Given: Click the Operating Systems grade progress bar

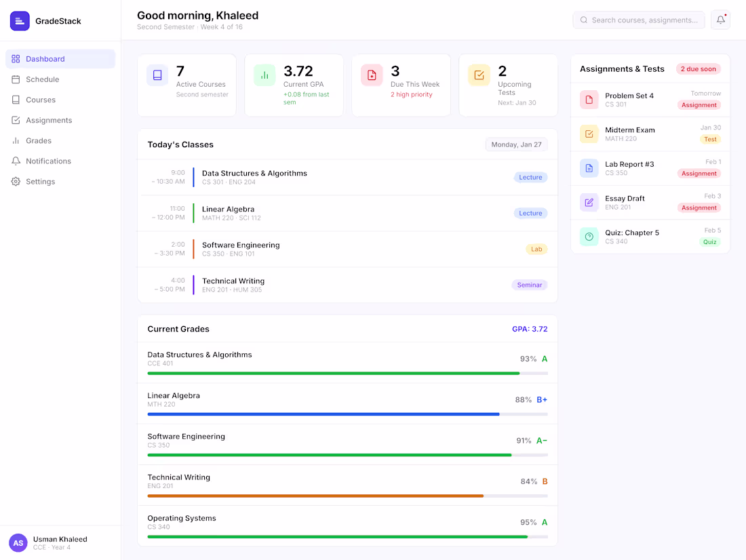Looking at the screenshot, I should (x=348, y=537).
